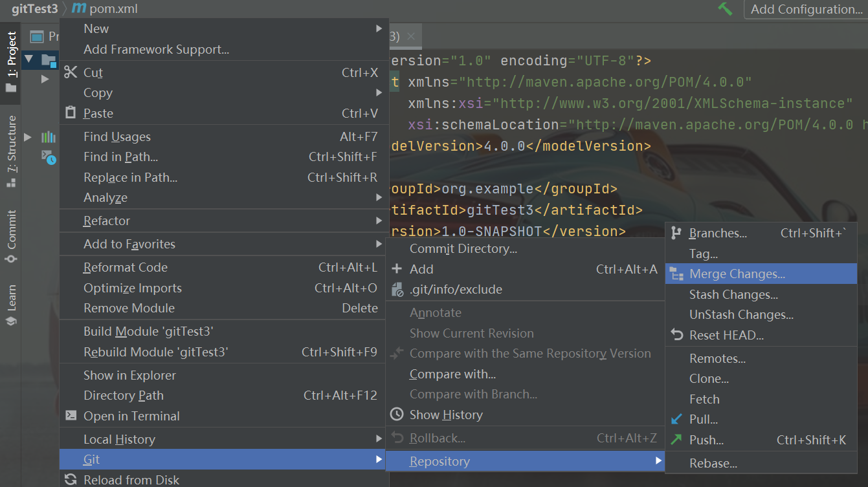The width and height of the screenshot is (868, 487).
Task: Select Tag... in Repository menu
Action: point(761,254)
